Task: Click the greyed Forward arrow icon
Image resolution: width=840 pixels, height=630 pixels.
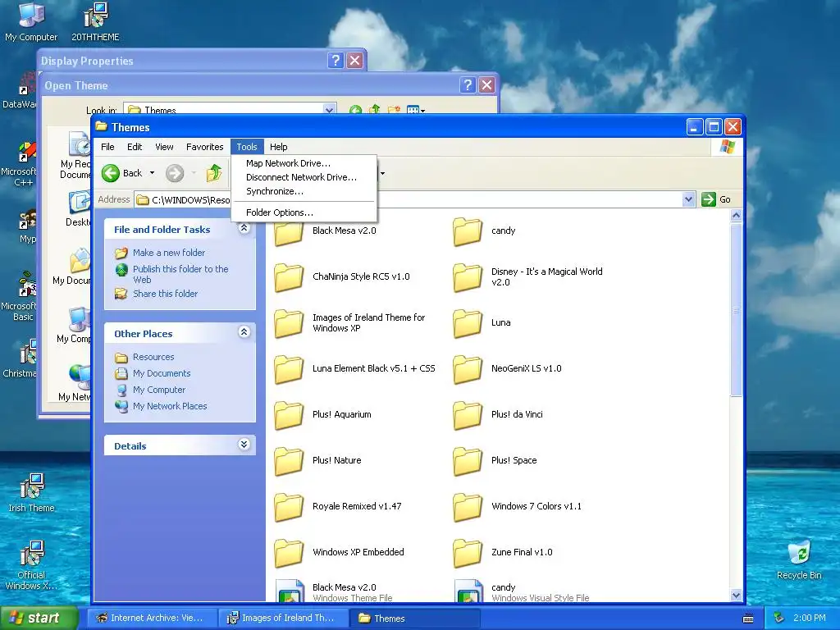Action: pyautogui.click(x=175, y=173)
